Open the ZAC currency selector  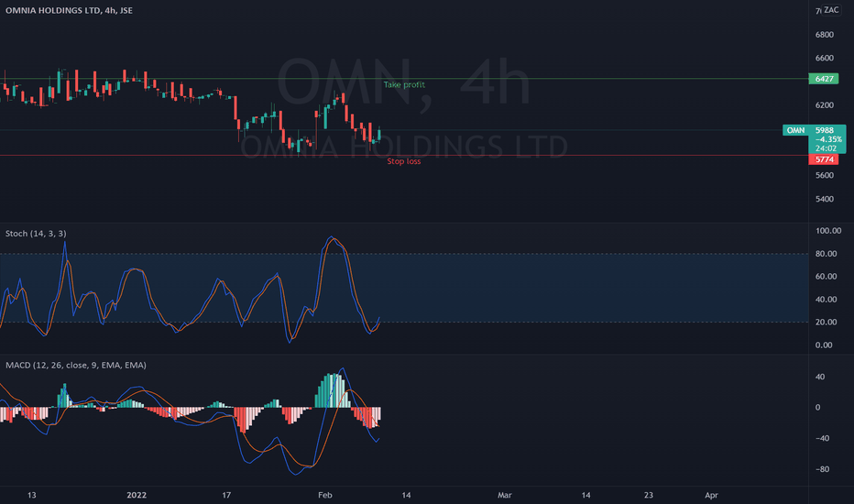[831, 10]
